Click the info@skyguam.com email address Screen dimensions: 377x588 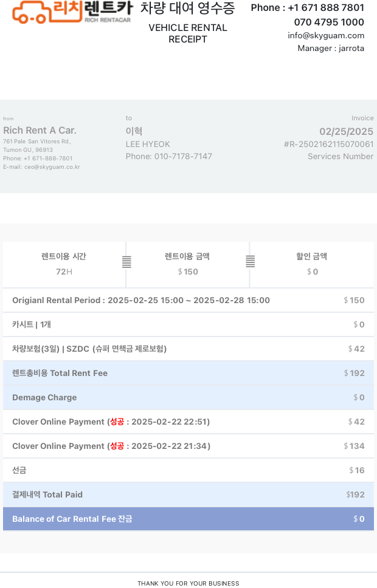point(326,35)
